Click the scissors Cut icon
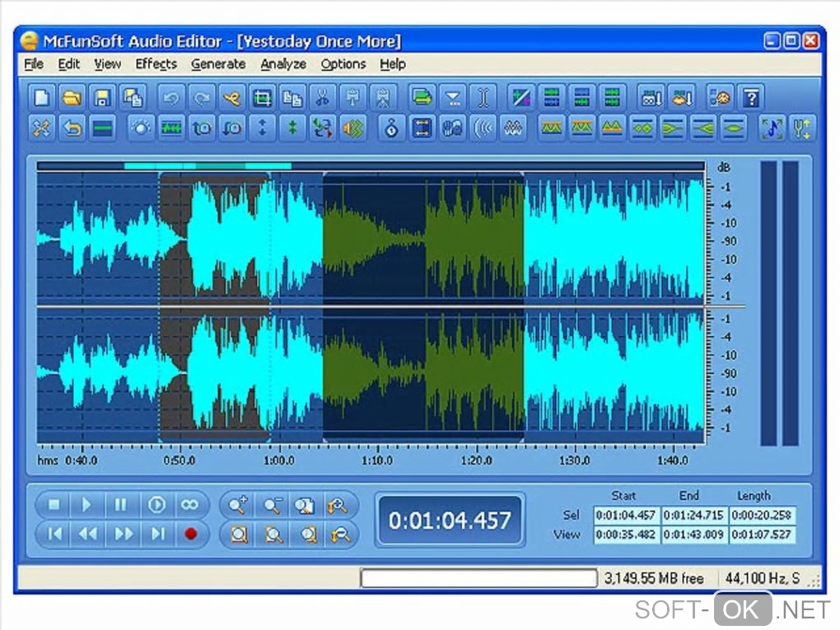Viewport: 840px width, 630px height. point(322,98)
